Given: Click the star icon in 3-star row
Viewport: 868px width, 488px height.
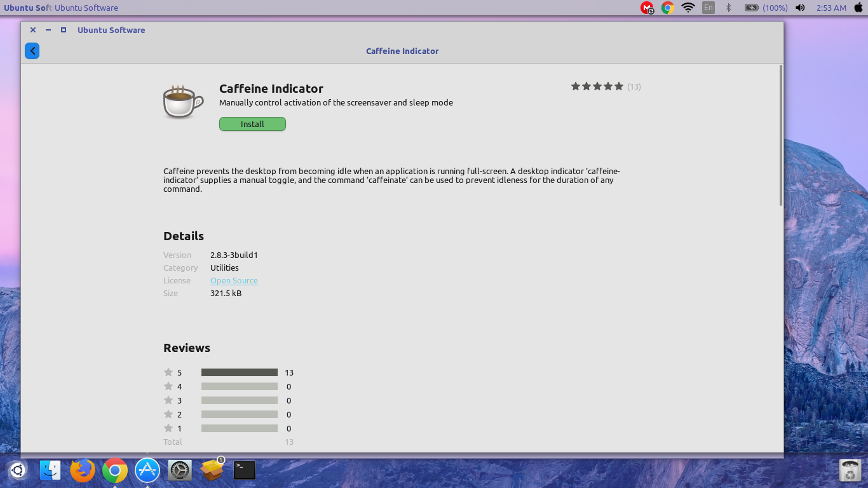Looking at the screenshot, I should tap(168, 400).
